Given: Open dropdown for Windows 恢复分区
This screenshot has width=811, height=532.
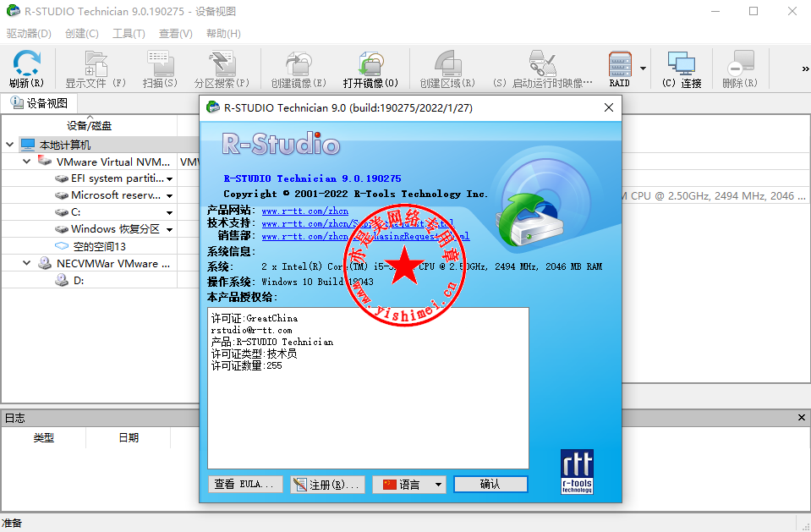Looking at the screenshot, I should (170, 230).
